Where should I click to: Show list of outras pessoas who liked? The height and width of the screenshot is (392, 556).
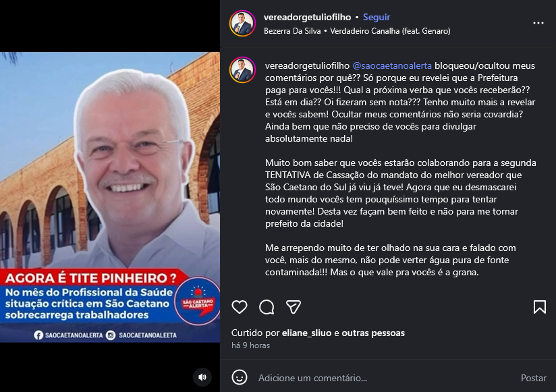[373, 333]
